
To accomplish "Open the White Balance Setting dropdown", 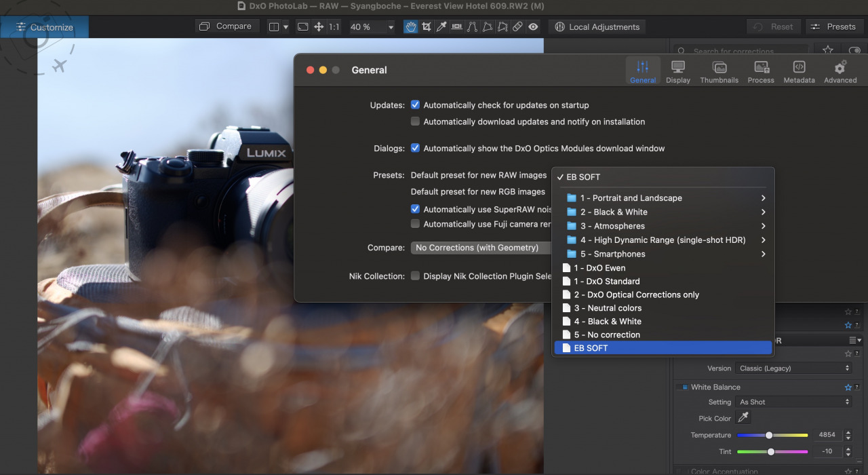I will [x=793, y=401].
